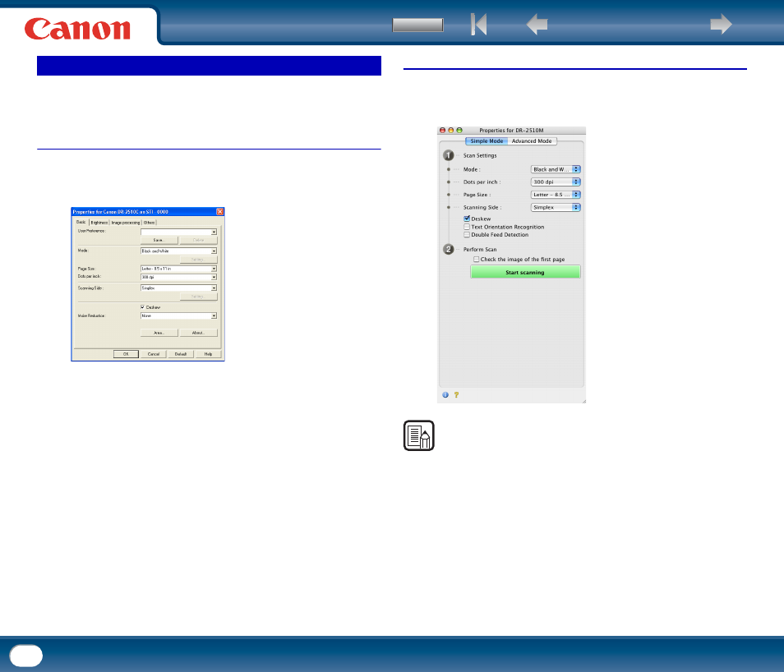Open the Scanning Side dropdown in the Windows dialog
This screenshot has width=784, height=672.
pyautogui.click(x=178, y=288)
